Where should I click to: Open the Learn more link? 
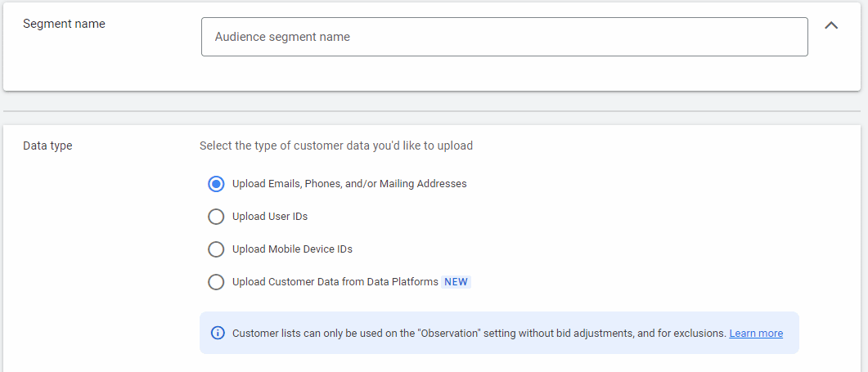[756, 334]
